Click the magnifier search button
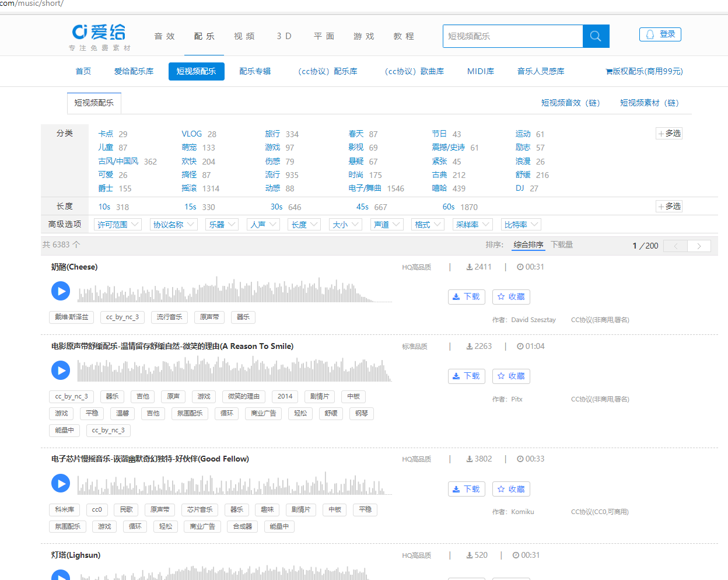The width and height of the screenshot is (728, 580). point(596,36)
